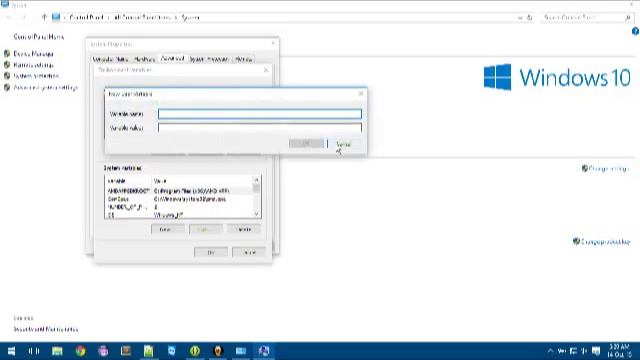Click Control Panel in the breadcrumb

pyautogui.click(x=86, y=18)
